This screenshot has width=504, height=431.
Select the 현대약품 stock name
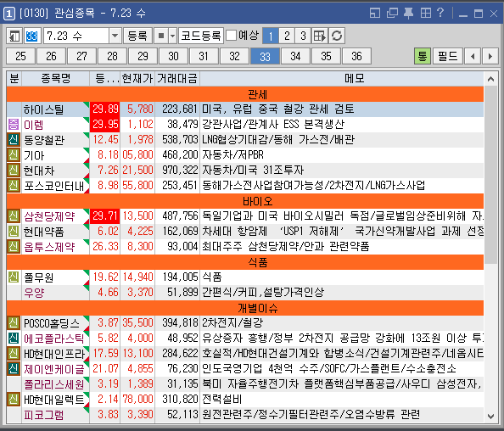click(x=44, y=232)
